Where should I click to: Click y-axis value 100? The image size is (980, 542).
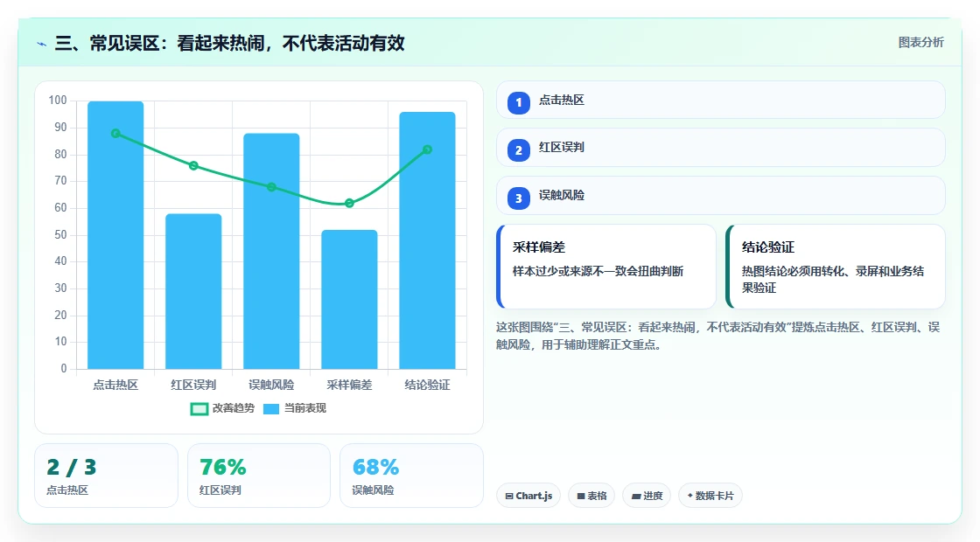tap(58, 100)
